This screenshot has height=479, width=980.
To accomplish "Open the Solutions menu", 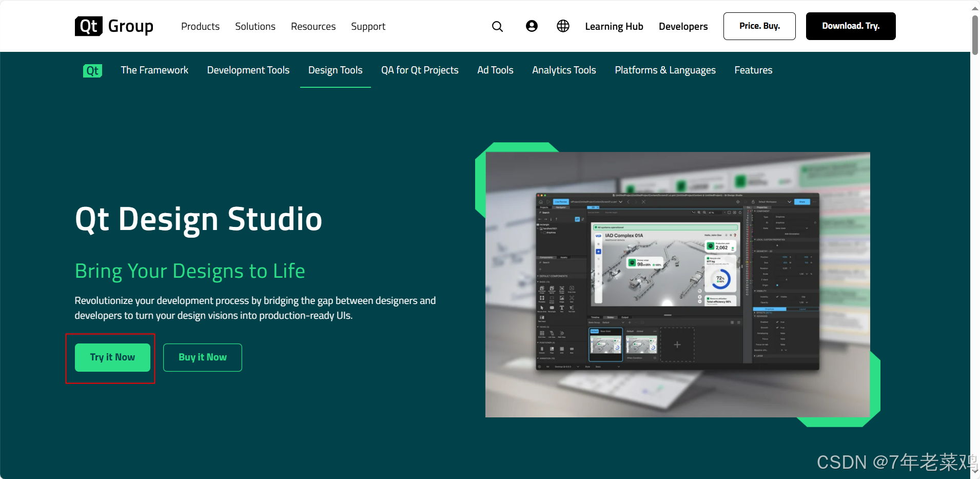I will pyautogui.click(x=255, y=26).
